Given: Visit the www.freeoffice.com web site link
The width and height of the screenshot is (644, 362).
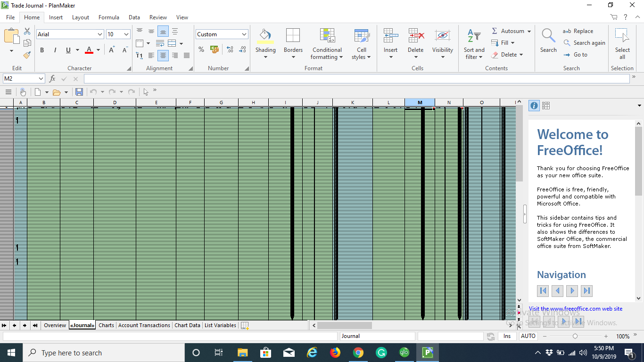Looking at the screenshot, I should point(575,309).
